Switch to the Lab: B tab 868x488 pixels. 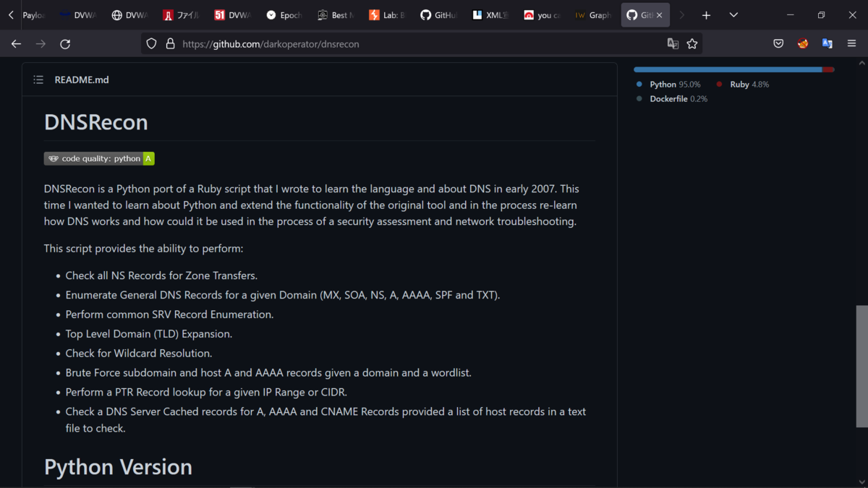[x=387, y=15]
